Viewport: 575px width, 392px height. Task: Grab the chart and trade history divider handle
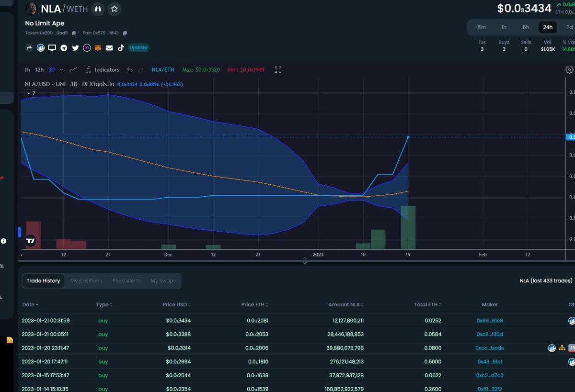305,261
